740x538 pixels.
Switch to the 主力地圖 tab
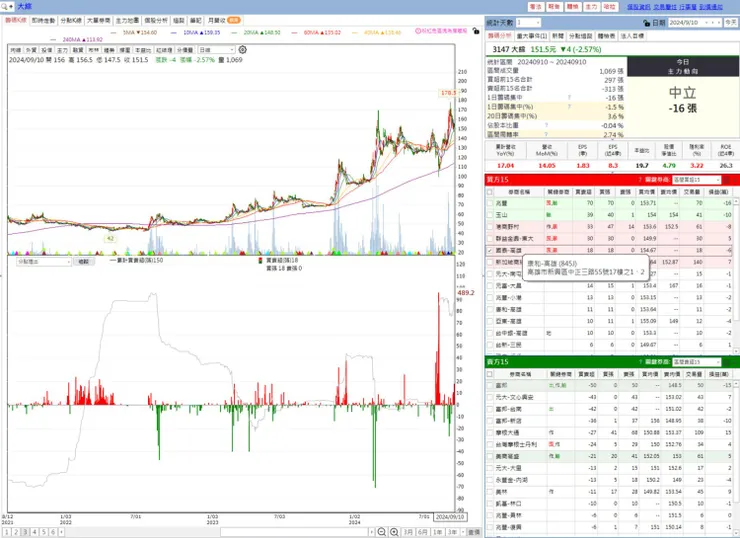tap(127, 20)
